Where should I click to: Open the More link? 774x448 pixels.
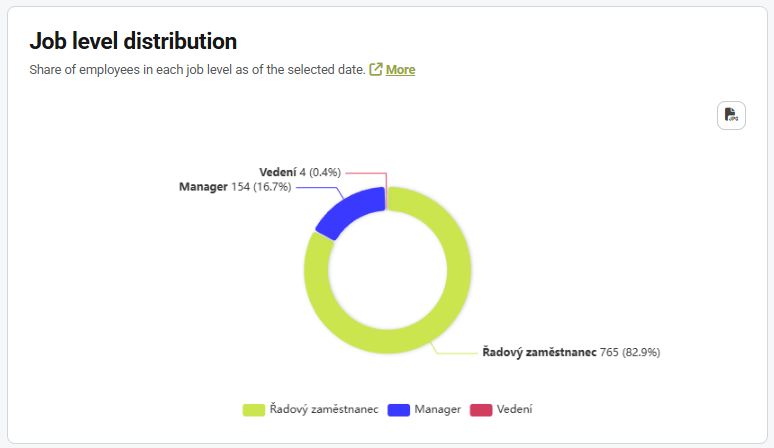[400, 70]
